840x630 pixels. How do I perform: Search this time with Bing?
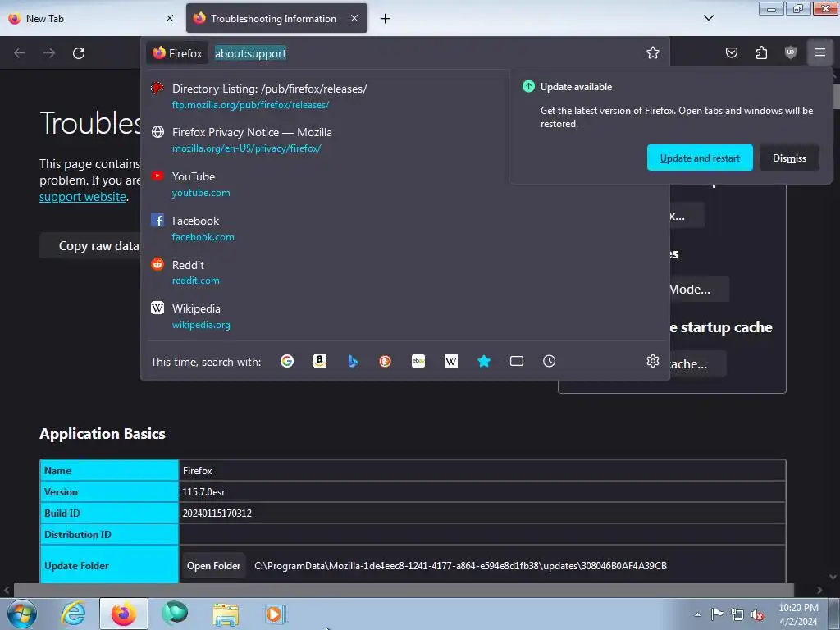pos(353,361)
